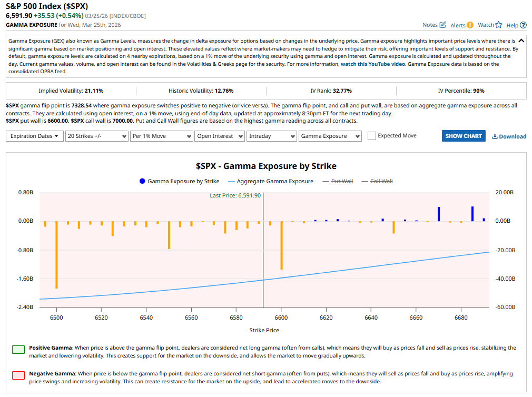Click the Watch star icon

tap(499, 25)
